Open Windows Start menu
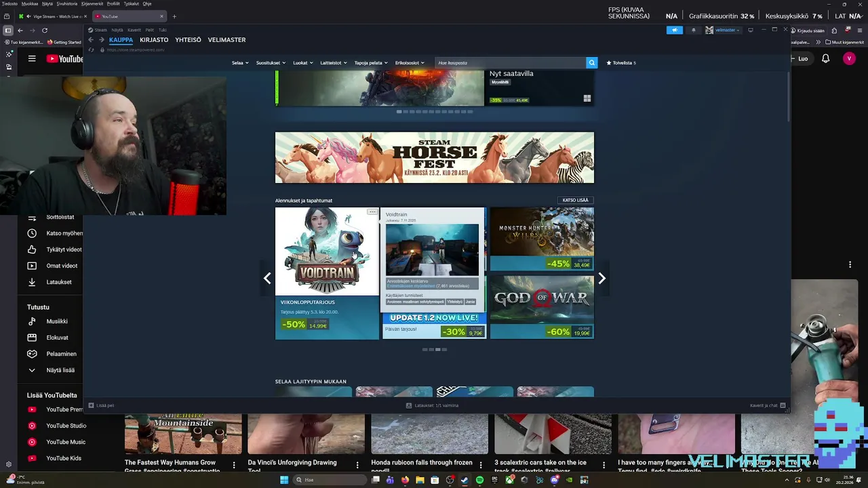 284,480
